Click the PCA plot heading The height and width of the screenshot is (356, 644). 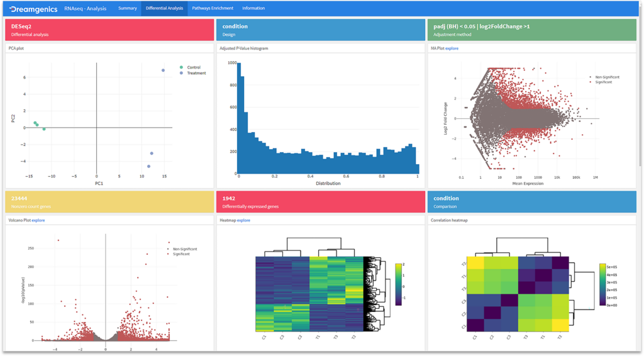point(16,48)
